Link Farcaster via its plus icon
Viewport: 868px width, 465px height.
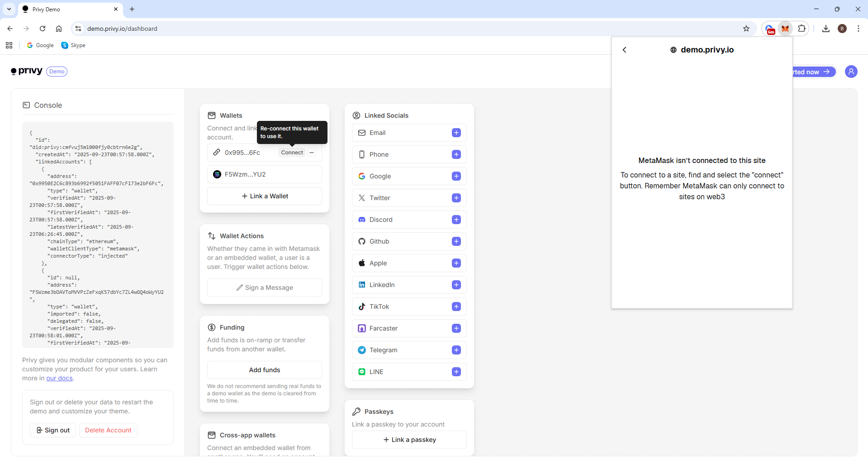coord(456,328)
